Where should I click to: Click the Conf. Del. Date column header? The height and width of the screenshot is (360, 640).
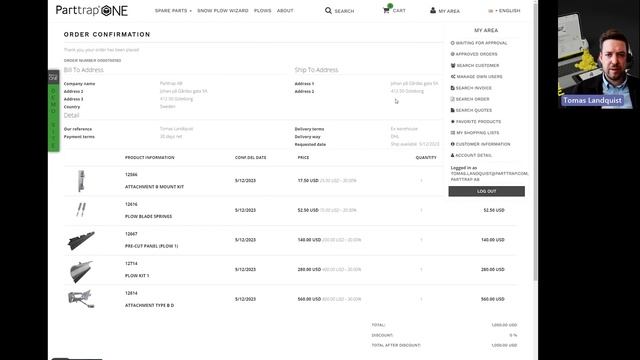251,158
